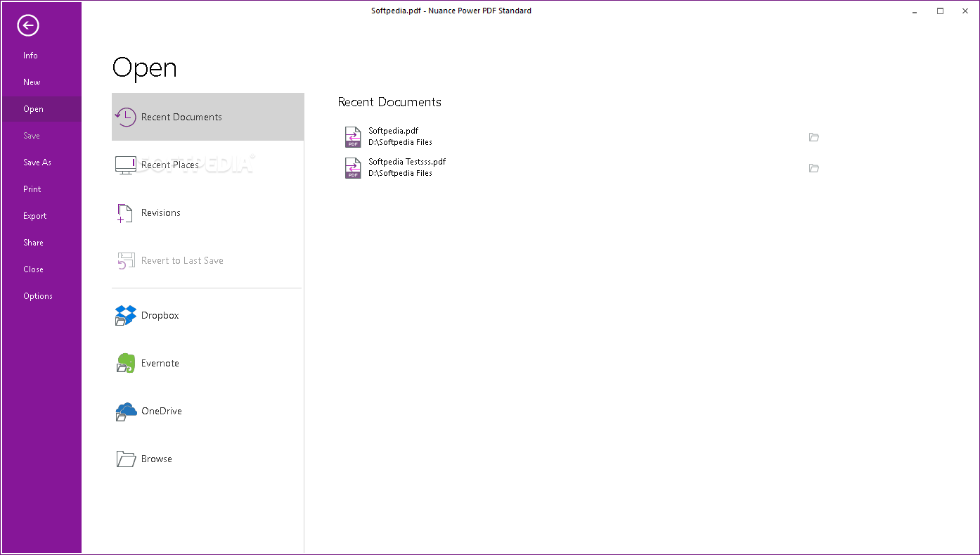Click the Evernote elephant icon
Image resolution: width=980 pixels, height=555 pixels.
(x=126, y=363)
